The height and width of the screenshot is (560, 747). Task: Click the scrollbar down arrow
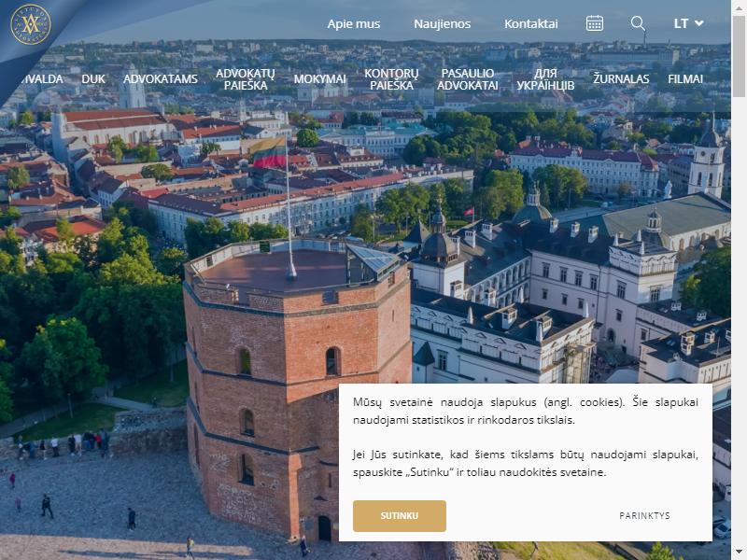point(739,554)
